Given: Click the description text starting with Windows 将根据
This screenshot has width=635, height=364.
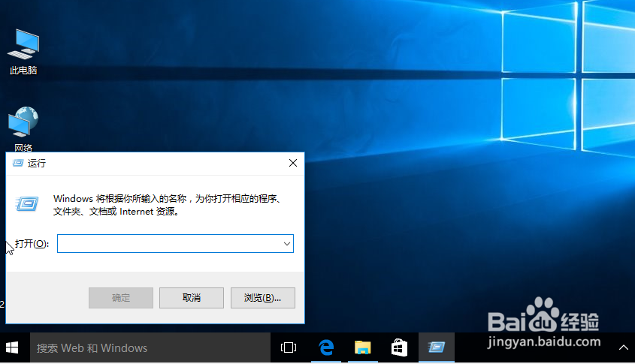Looking at the screenshot, I should (168, 205).
